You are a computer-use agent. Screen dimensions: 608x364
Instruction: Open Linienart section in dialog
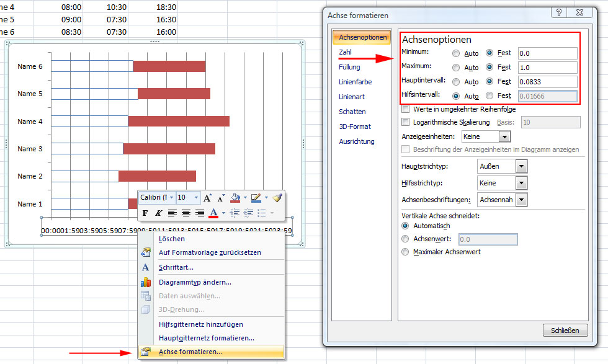[x=352, y=97]
